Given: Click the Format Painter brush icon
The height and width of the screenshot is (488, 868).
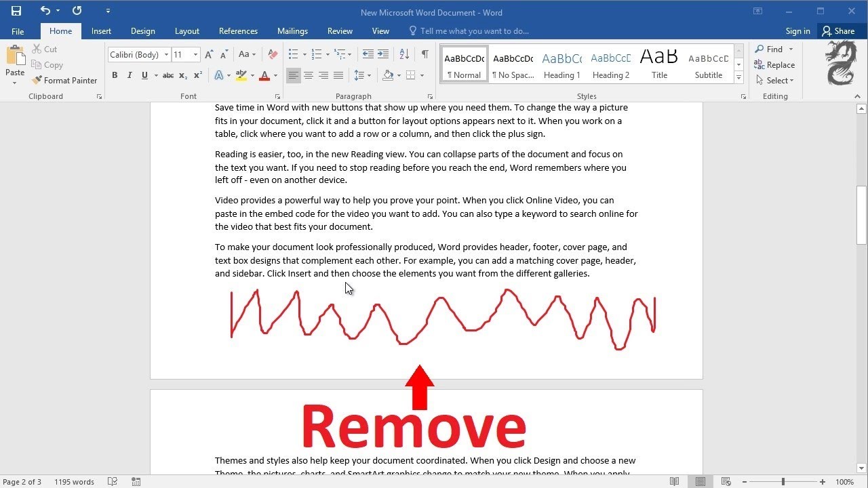Looking at the screenshot, I should pos(37,81).
